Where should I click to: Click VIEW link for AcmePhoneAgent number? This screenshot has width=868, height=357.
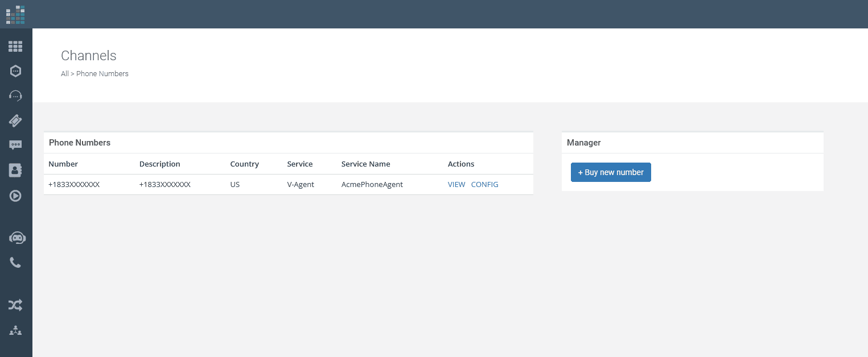(456, 184)
